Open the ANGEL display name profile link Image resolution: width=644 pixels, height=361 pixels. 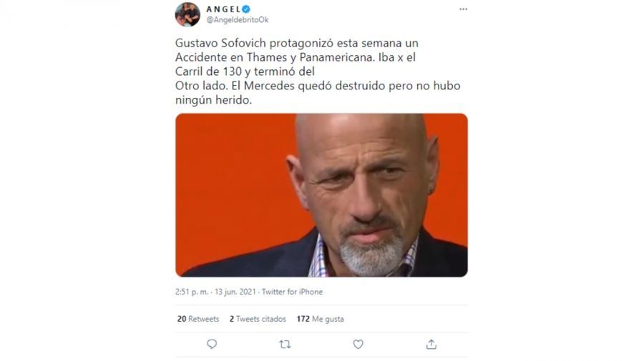[223, 9]
